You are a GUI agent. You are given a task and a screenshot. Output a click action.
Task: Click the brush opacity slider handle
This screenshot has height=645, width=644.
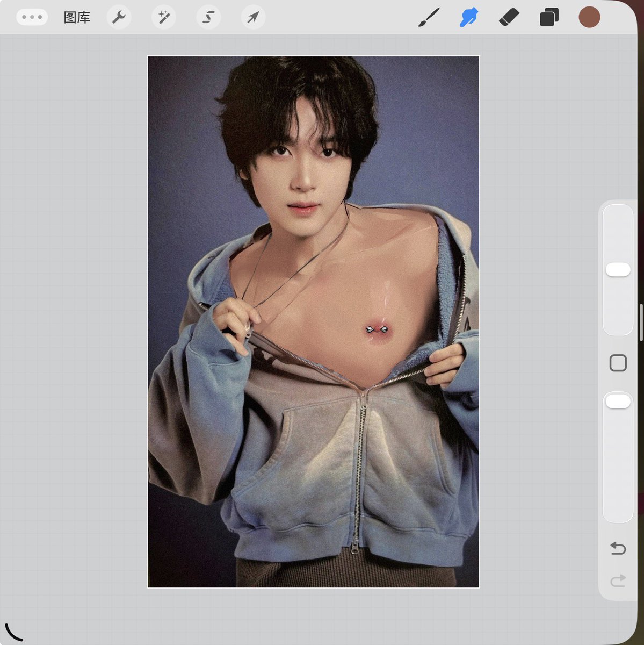click(618, 401)
